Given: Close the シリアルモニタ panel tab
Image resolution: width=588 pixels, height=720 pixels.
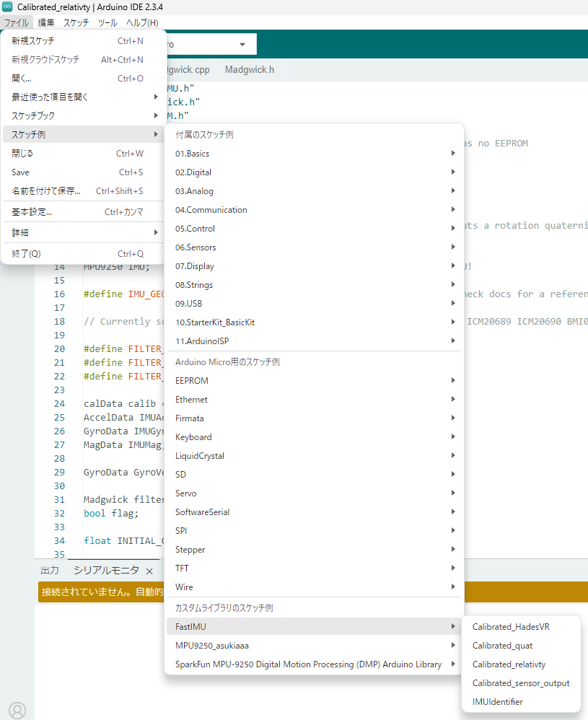Looking at the screenshot, I should pos(149,571).
